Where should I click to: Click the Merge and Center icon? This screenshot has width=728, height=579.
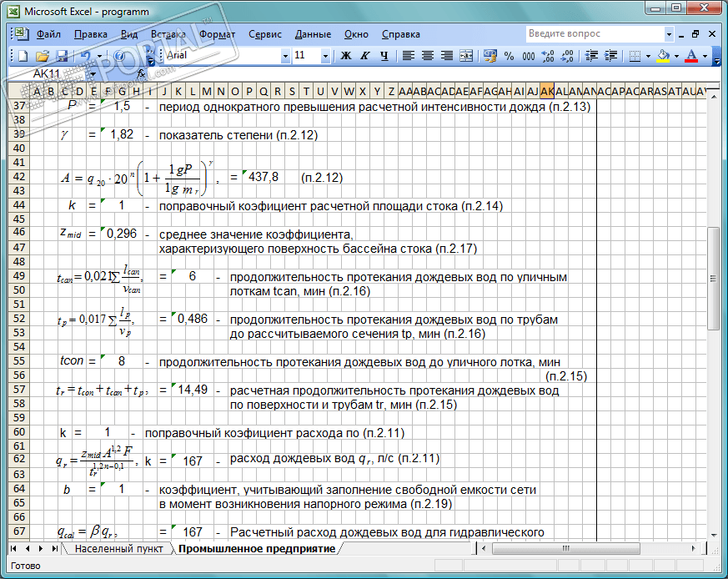466,56
